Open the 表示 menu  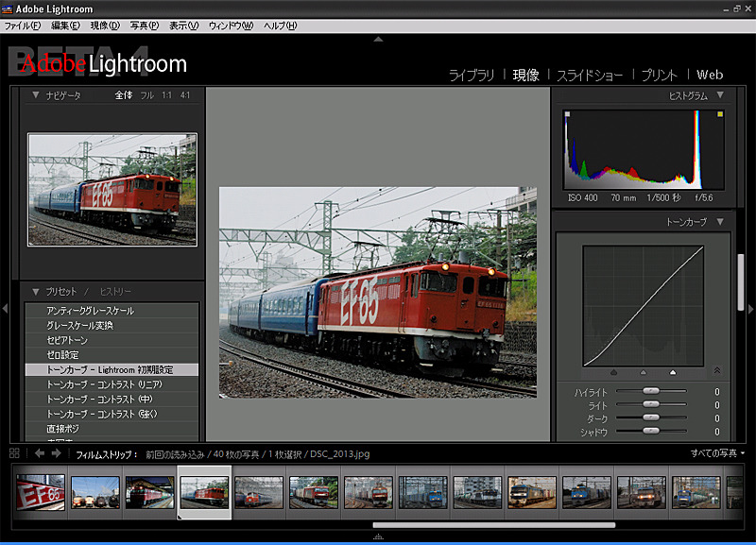point(183,26)
